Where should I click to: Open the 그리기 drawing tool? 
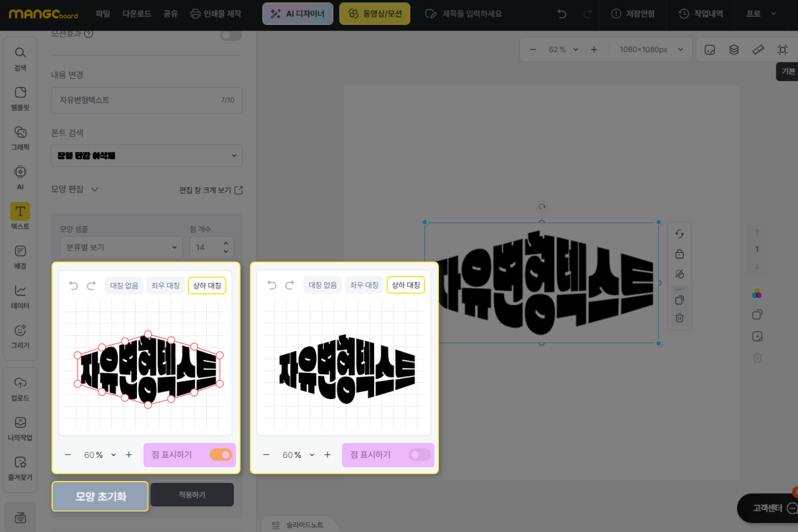[x=20, y=336]
